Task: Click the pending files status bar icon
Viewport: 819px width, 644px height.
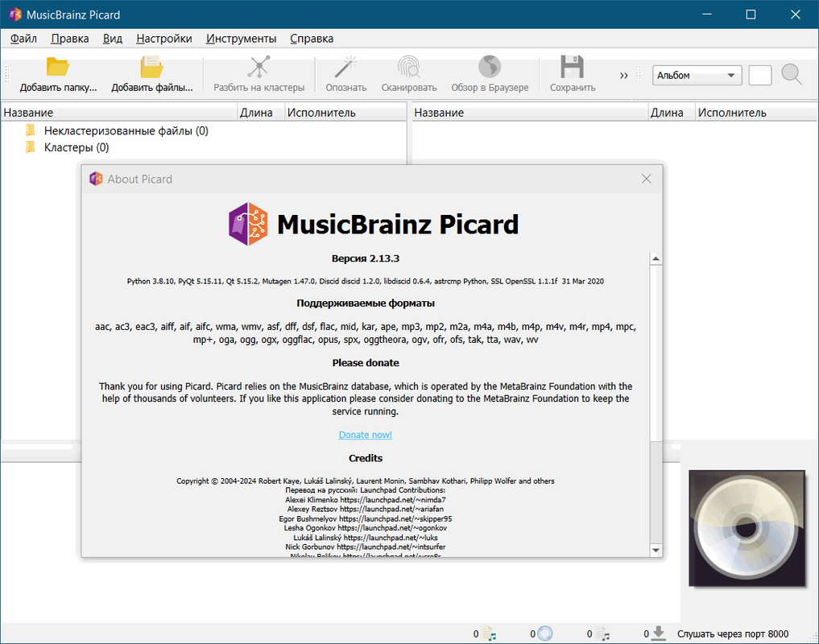Action: point(602,634)
